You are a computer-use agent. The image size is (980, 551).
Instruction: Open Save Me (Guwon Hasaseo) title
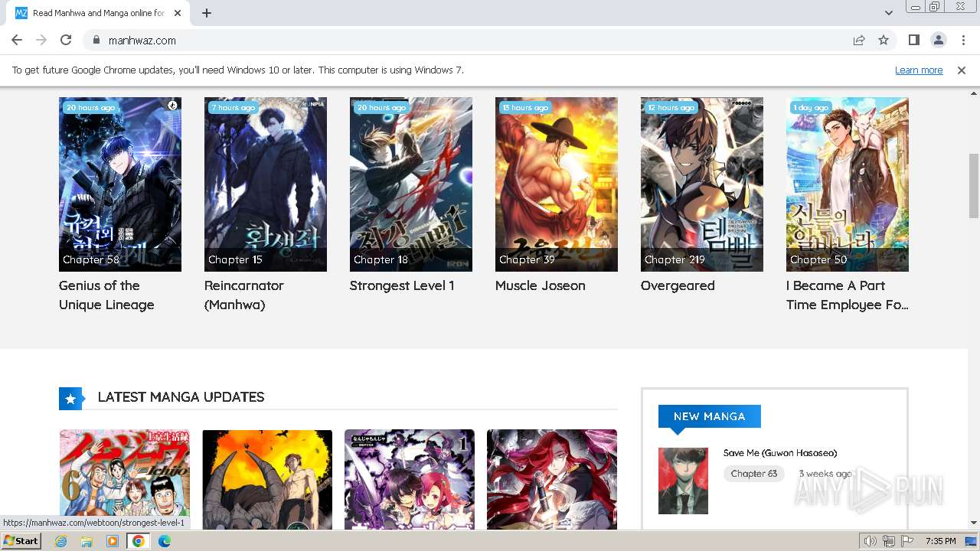coord(780,453)
